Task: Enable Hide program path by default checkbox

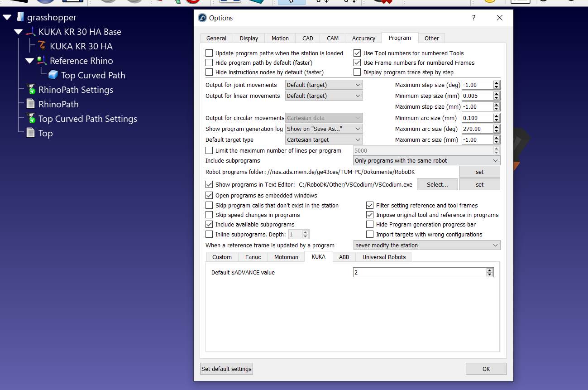Action: click(209, 63)
